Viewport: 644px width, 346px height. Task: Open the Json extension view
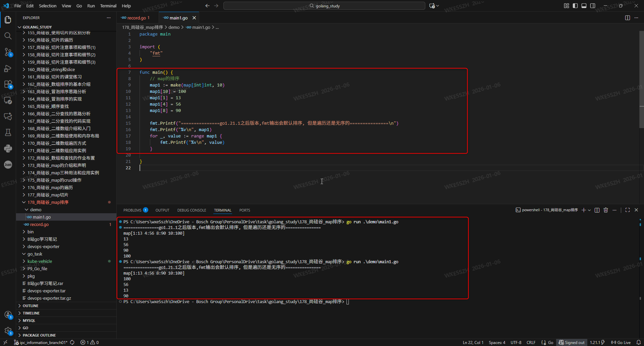click(8, 165)
